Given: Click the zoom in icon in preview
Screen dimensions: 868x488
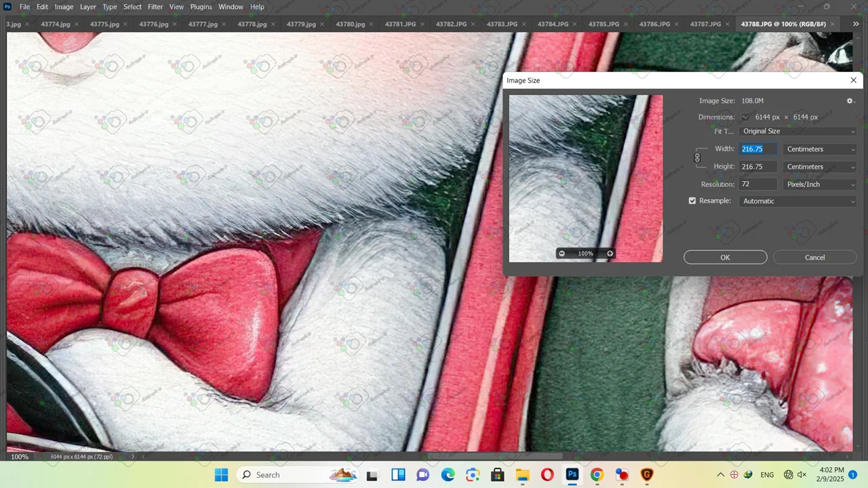Looking at the screenshot, I should pyautogui.click(x=610, y=253).
